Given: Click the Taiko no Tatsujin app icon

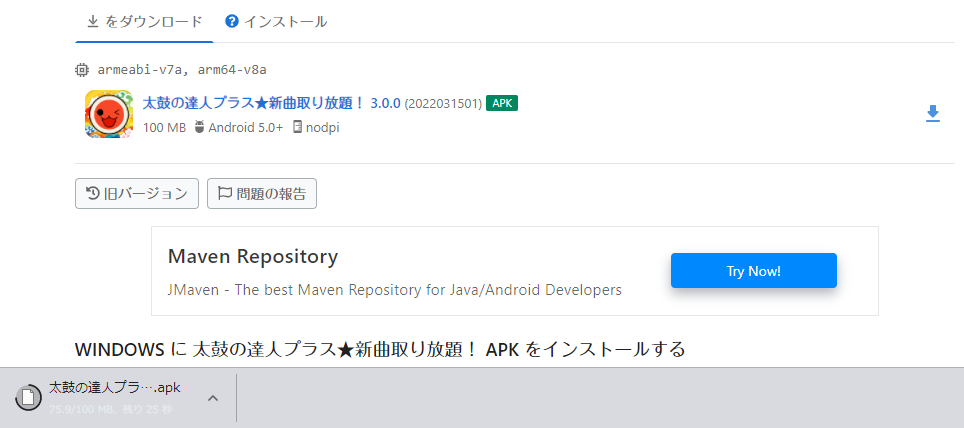Looking at the screenshot, I should pos(109,114).
